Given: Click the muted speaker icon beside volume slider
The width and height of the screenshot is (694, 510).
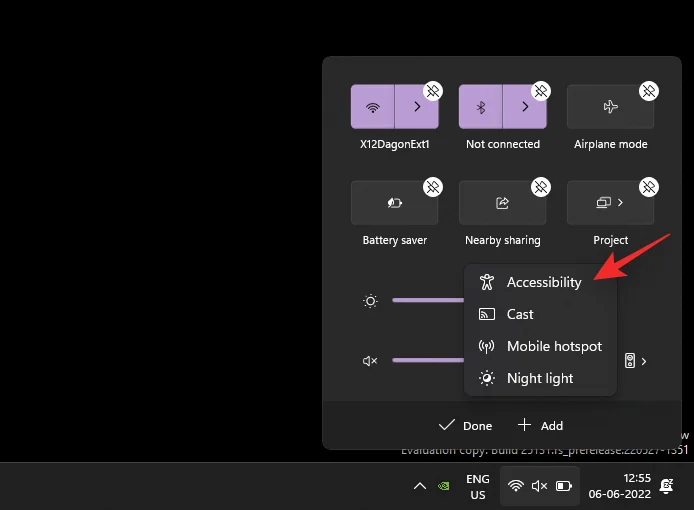Looking at the screenshot, I should (x=370, y=360).
